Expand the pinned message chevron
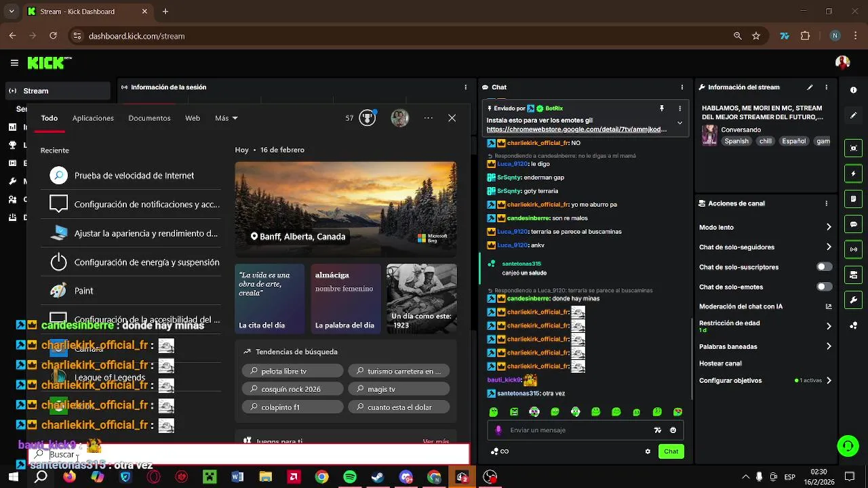 (680, 123)
